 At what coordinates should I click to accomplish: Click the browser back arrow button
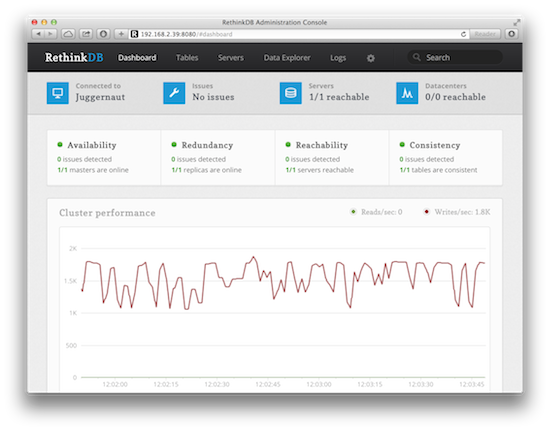coord(38,34)
